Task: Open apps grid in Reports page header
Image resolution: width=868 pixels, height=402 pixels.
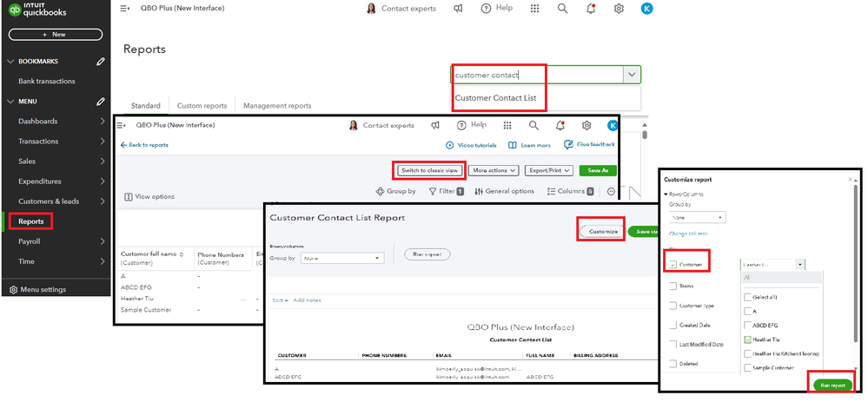Action: [534, 9]
